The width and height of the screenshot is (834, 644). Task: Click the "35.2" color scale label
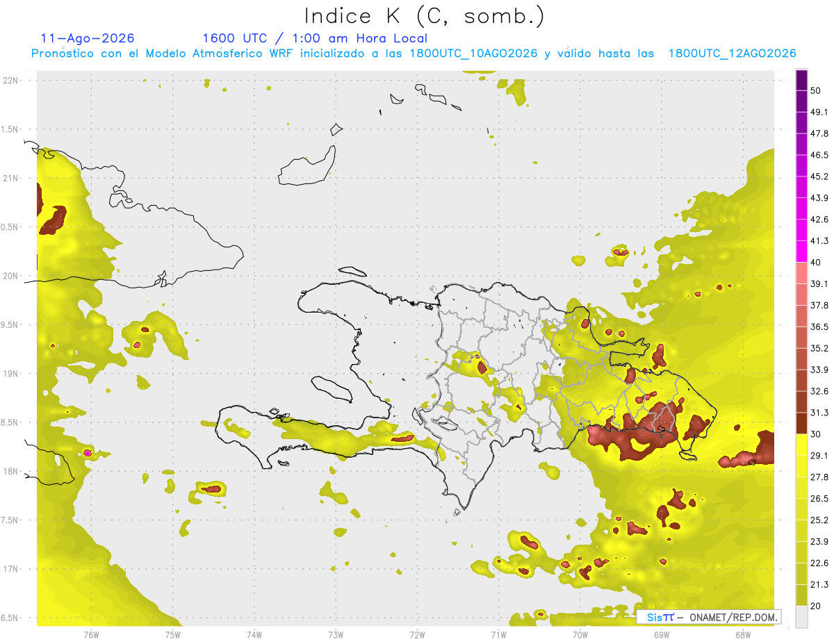pyautogui.click(x=819, y=348)
